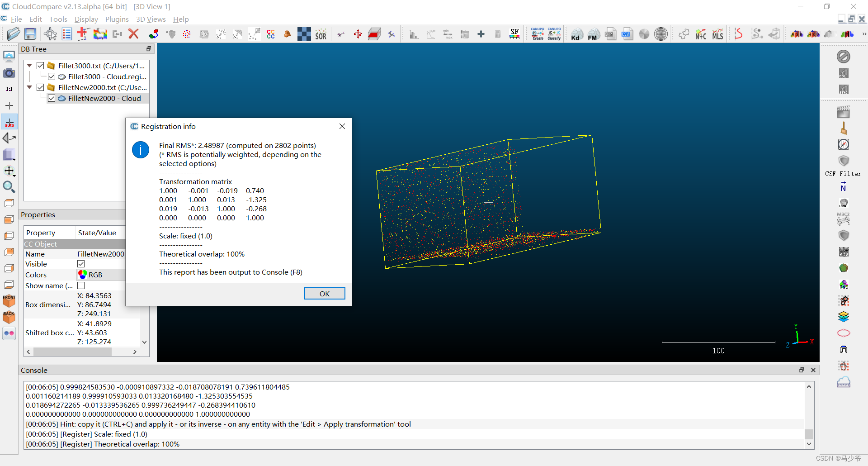868x466 pixels.
Task: Open the Cross Section clipping box tool
Action: (x=374, y=33)
